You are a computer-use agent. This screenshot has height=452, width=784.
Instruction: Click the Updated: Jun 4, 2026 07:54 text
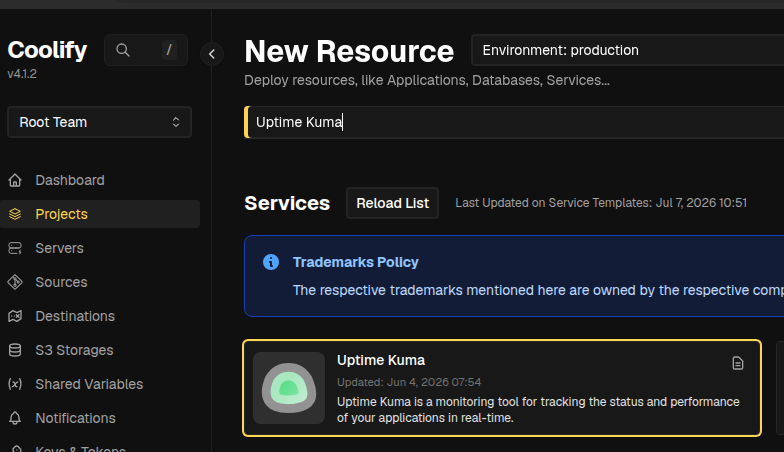point(409,382)
